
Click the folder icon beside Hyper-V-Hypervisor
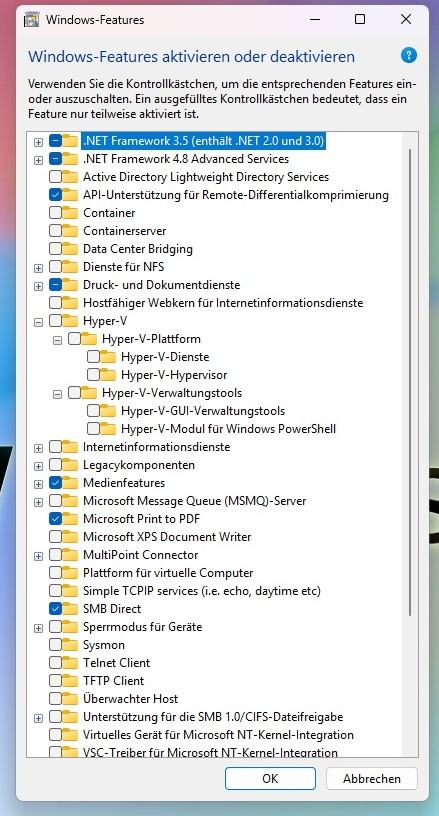(108, 375)
